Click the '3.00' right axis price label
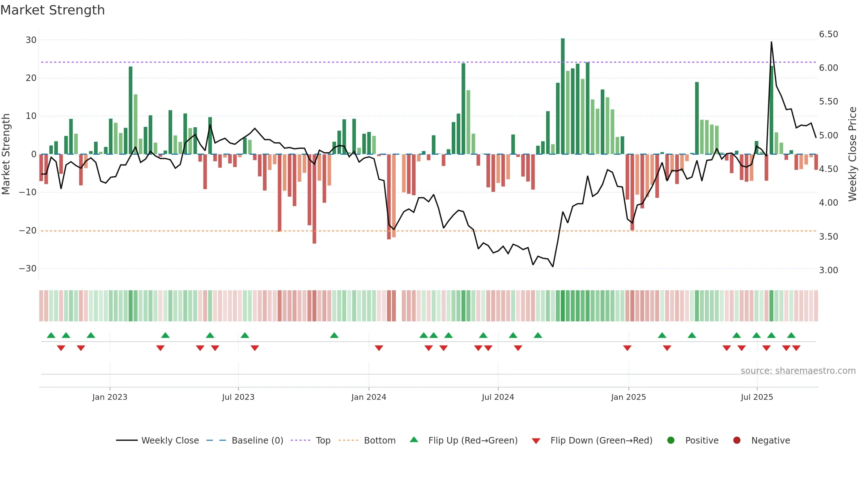868x488 pixels. [x=829, y=270]
